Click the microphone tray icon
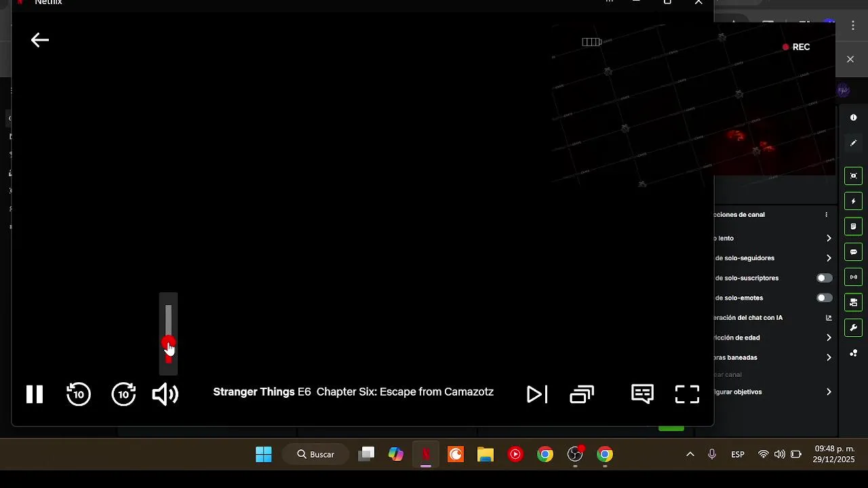 click(x=712, y=454)
